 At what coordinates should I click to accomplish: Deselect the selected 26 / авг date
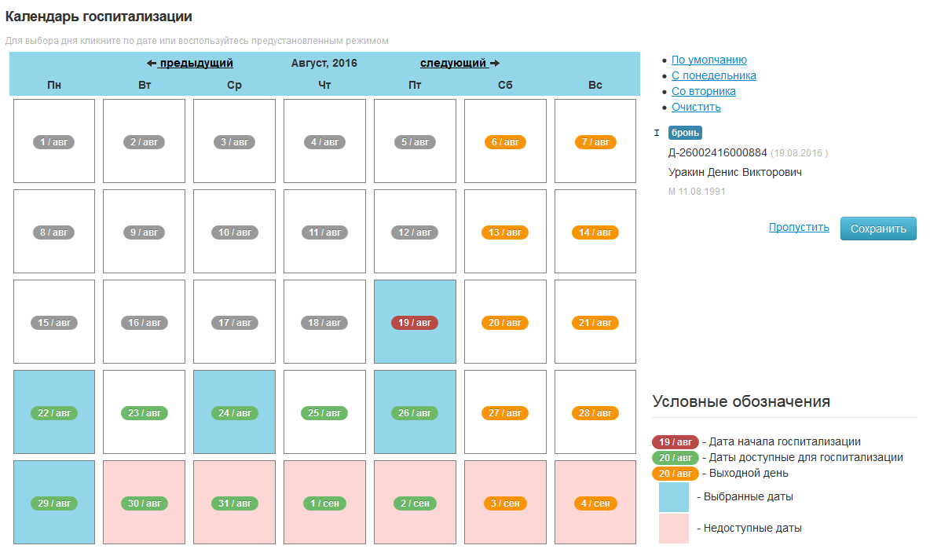(416, 412)
